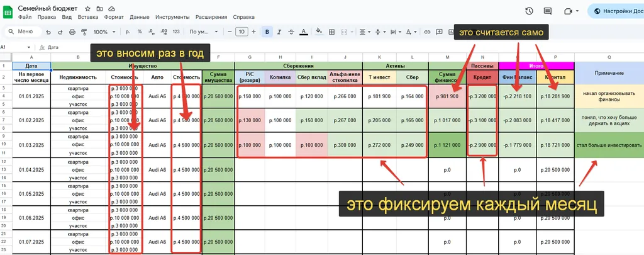Open the Данные menu
This screenshot has width=644, height=255.
[x=140, y=17]
